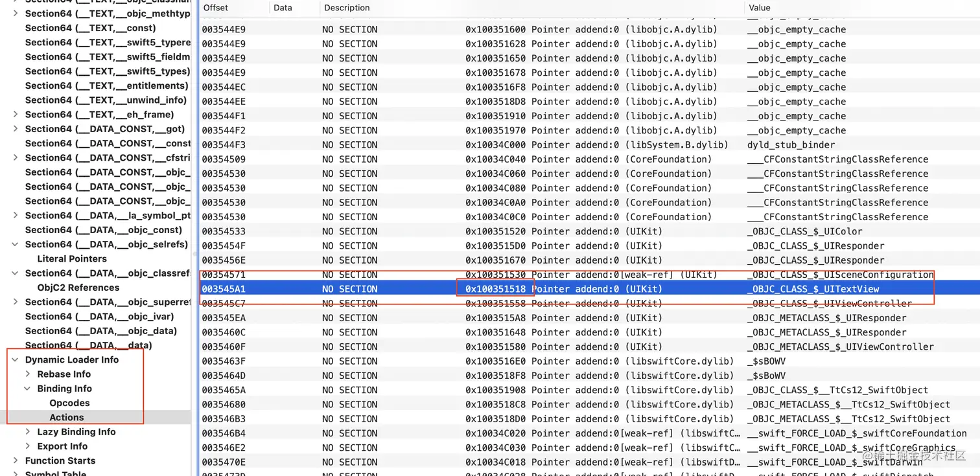
Task: Select the row with address 0x100351628
Action: click(x=589, y=44)
